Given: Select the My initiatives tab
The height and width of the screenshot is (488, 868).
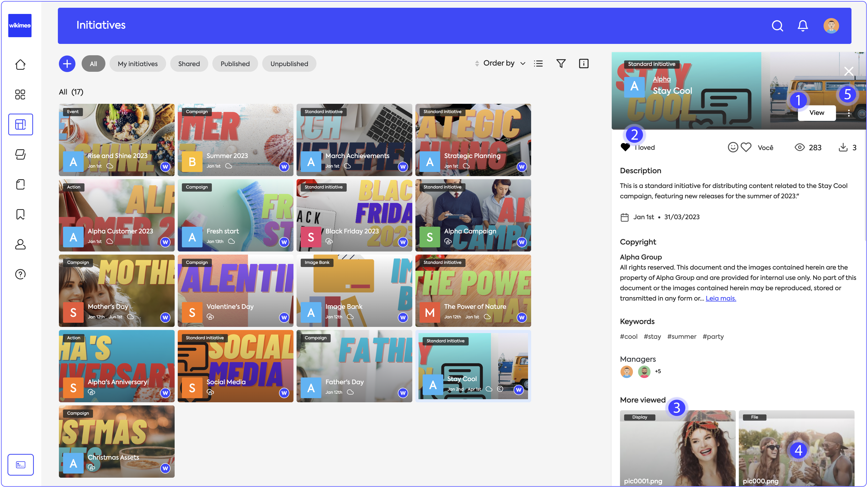Looking at the screenshot, I should pyautogui.click(x=137, y=64).
